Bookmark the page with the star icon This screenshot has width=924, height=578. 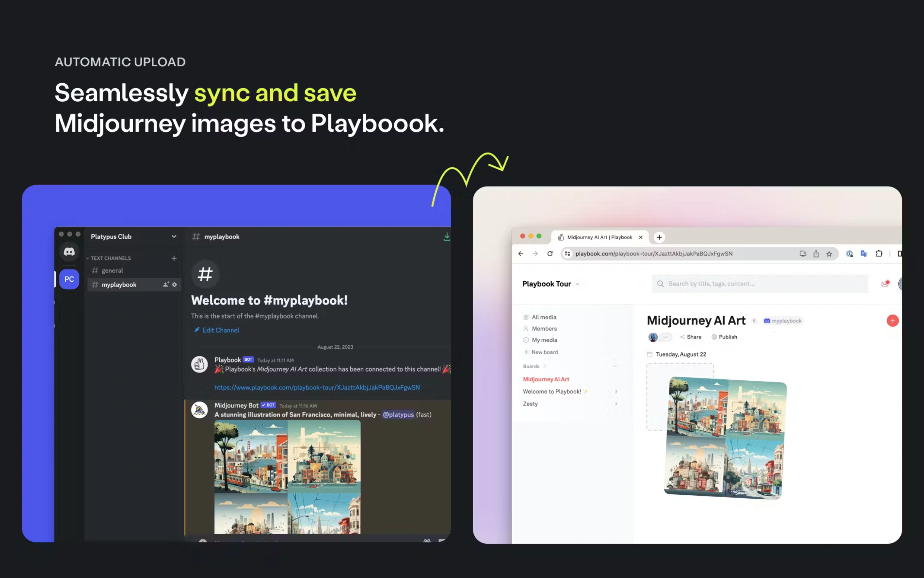coord(829,254)
